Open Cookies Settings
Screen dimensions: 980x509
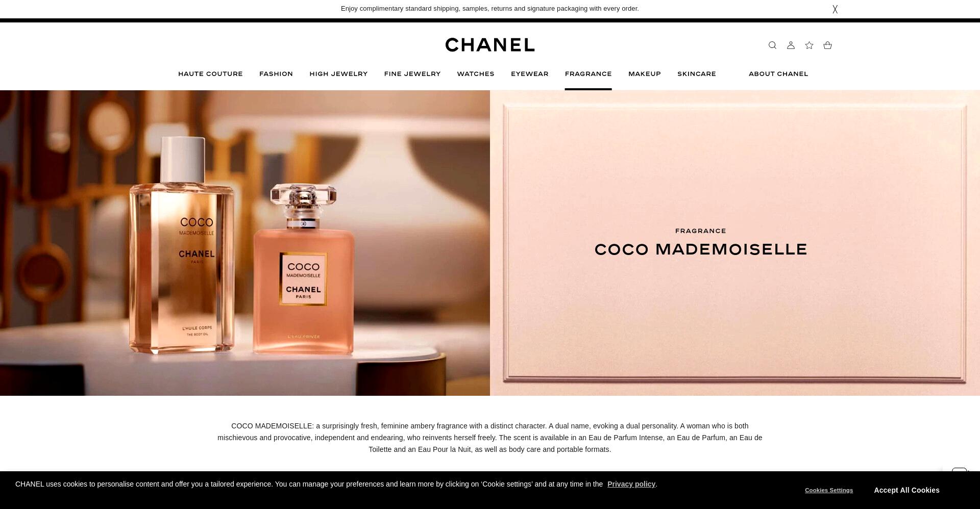829,490
